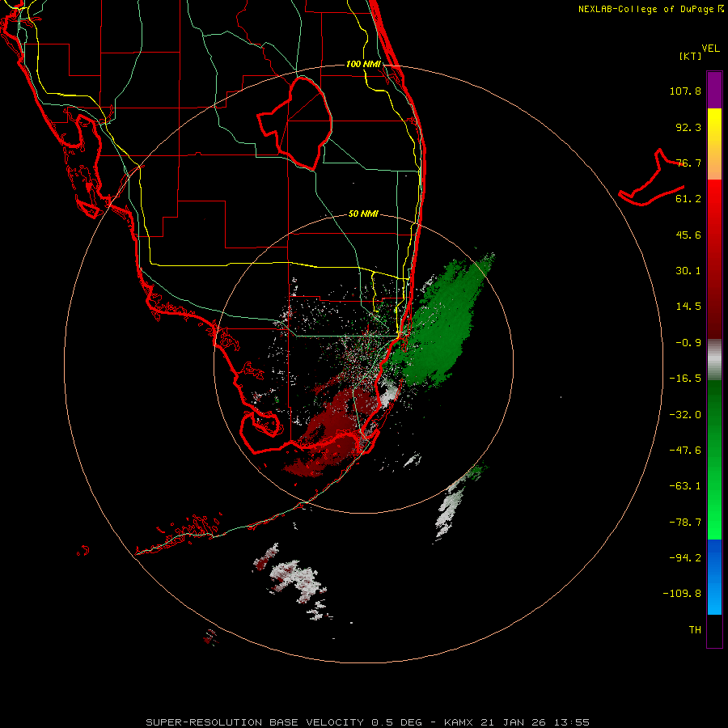The width and height of the screenshot is (728, 728).
Task: Select the -47.6 scale value
Action: pyautogui.click(x=685, y=451)
